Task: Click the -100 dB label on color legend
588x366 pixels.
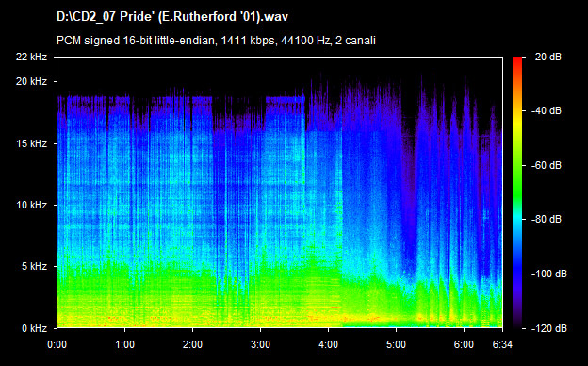Action: 549,274
